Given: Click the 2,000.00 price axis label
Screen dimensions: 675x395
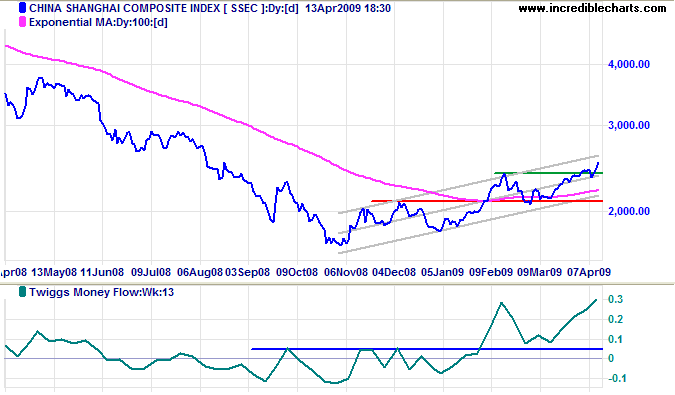Looking at the screenshot, I should tap(629, 211).
